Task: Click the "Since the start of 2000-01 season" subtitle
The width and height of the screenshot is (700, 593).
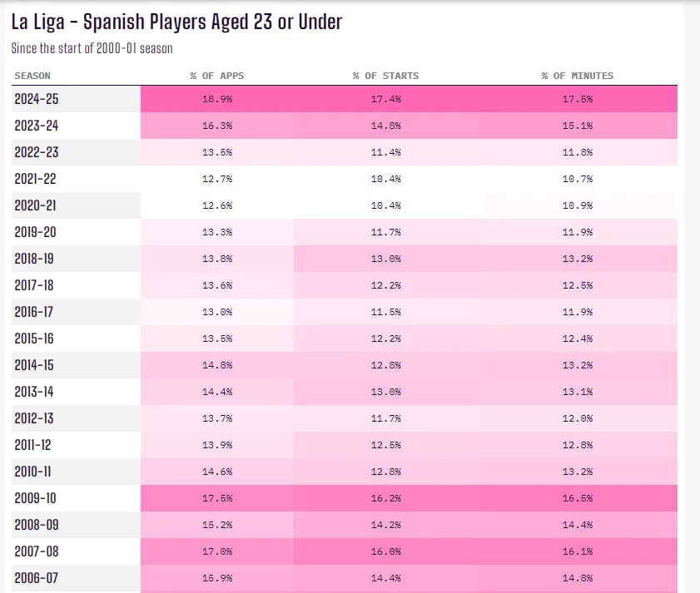Action: 92,48
